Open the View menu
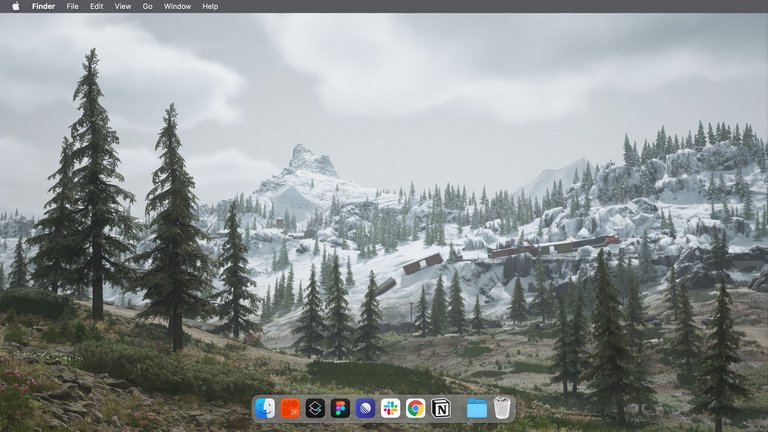768x432 pixels. pos(122,6)
